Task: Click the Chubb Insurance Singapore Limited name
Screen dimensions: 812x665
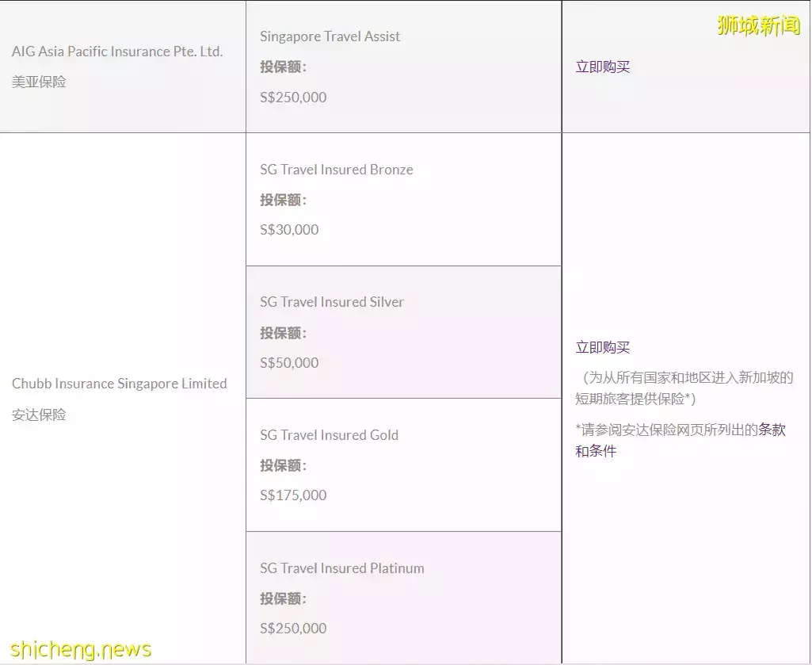Action: 119,384
